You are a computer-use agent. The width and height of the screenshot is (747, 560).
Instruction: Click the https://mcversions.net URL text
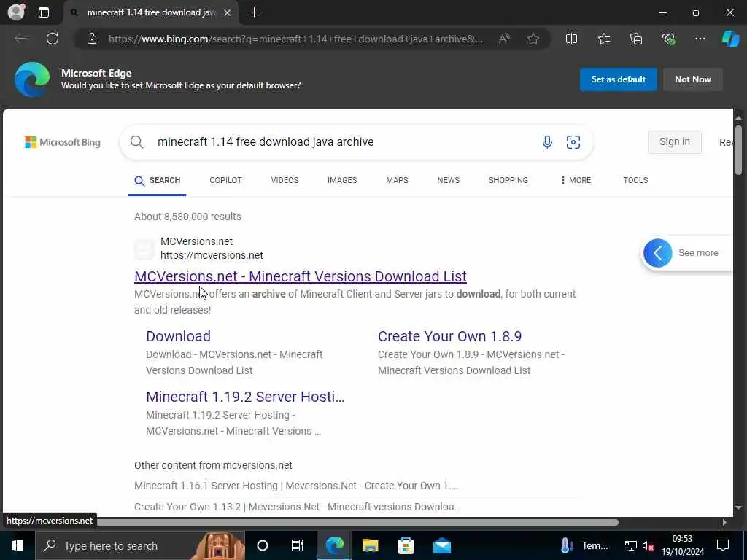pos(212,255)
